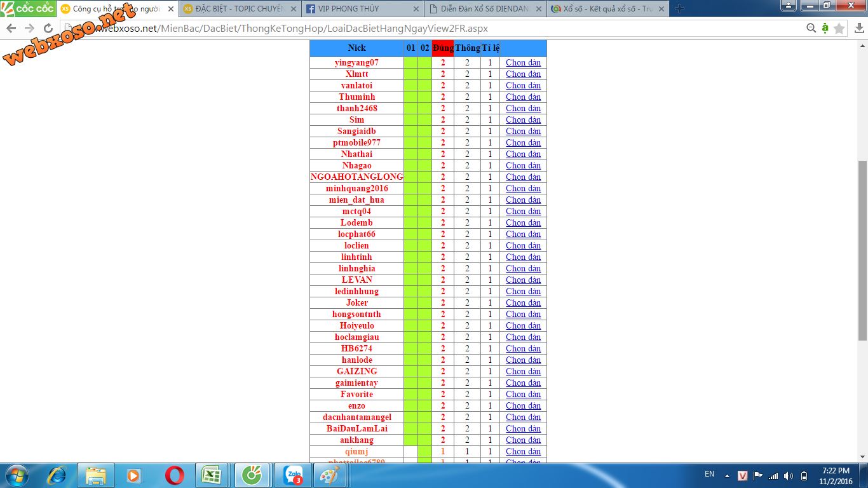
Task: Select nick 'minhquang2016' in table
Action: (356, 188)
